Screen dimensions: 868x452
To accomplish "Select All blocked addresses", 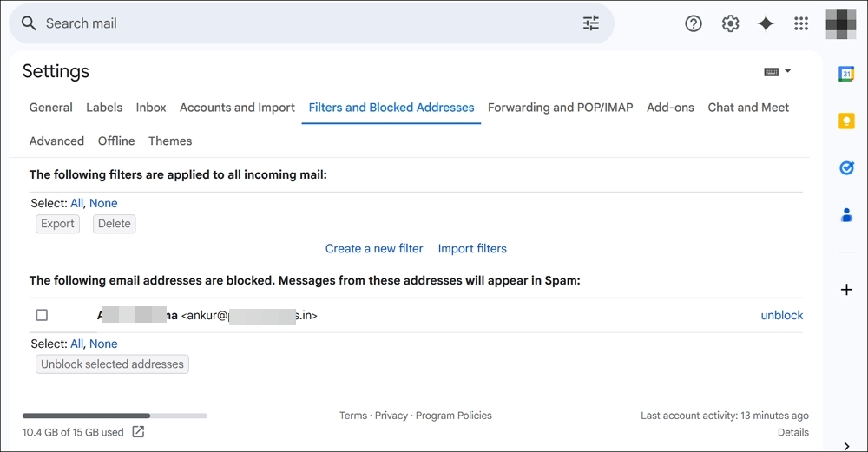I will pos(76,344).
